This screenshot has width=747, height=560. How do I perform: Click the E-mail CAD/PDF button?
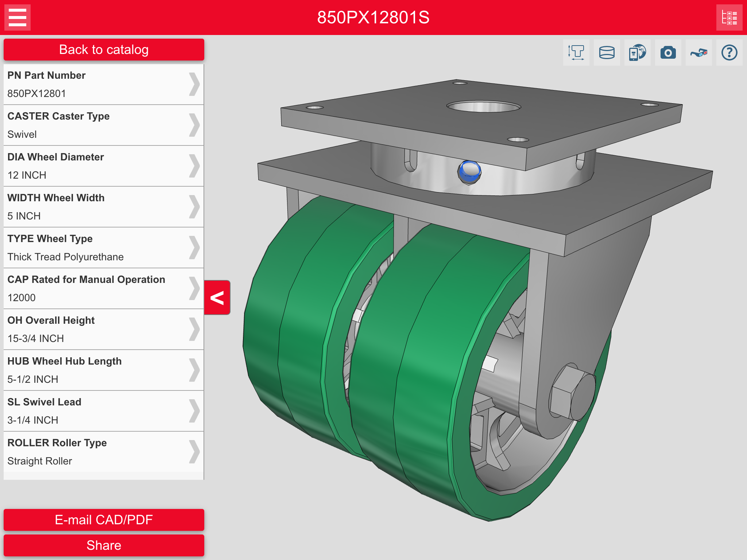click(x=104, y=520)
